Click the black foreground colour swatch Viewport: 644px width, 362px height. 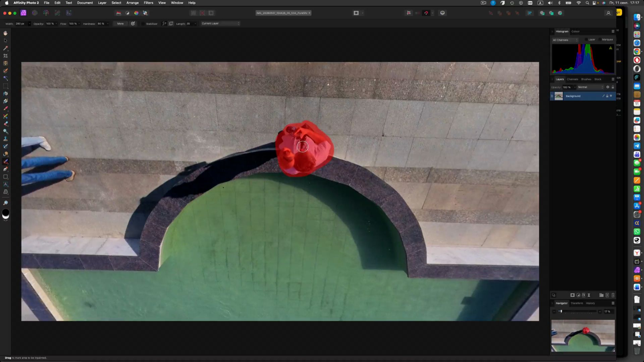6,212
